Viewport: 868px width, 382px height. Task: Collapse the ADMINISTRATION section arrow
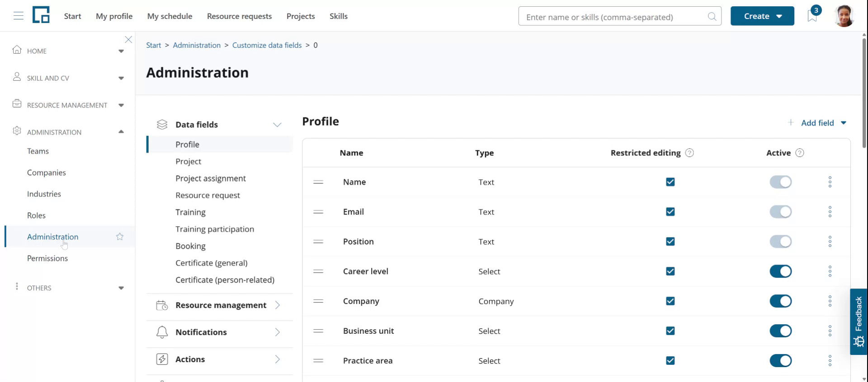click(121, 132)
